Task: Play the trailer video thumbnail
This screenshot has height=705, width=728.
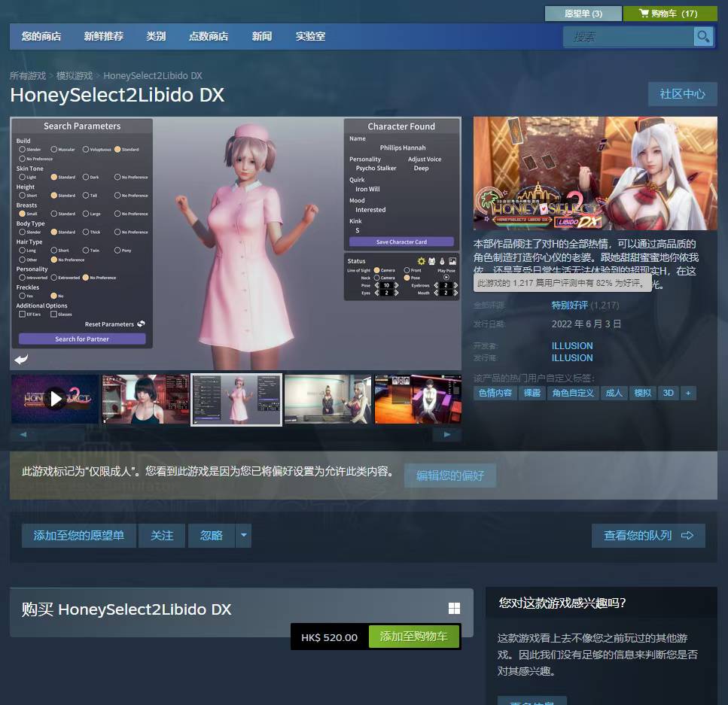Action: (55, 399)
